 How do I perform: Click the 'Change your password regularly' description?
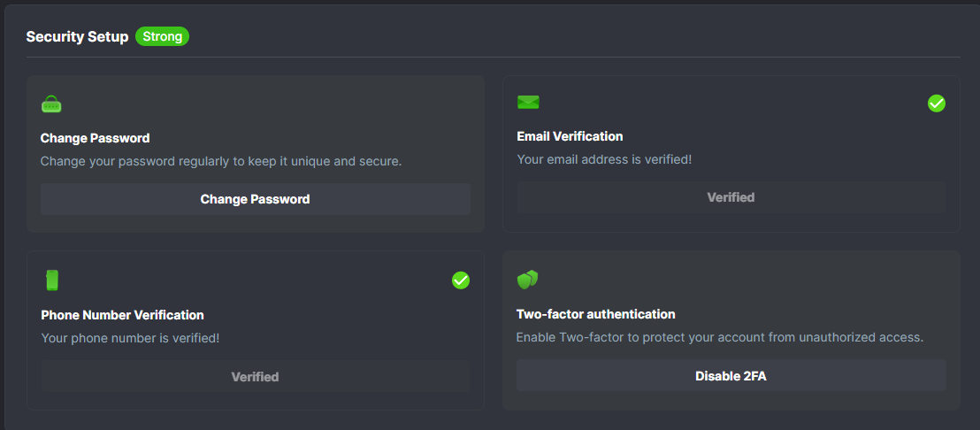[x=220, y=161]
